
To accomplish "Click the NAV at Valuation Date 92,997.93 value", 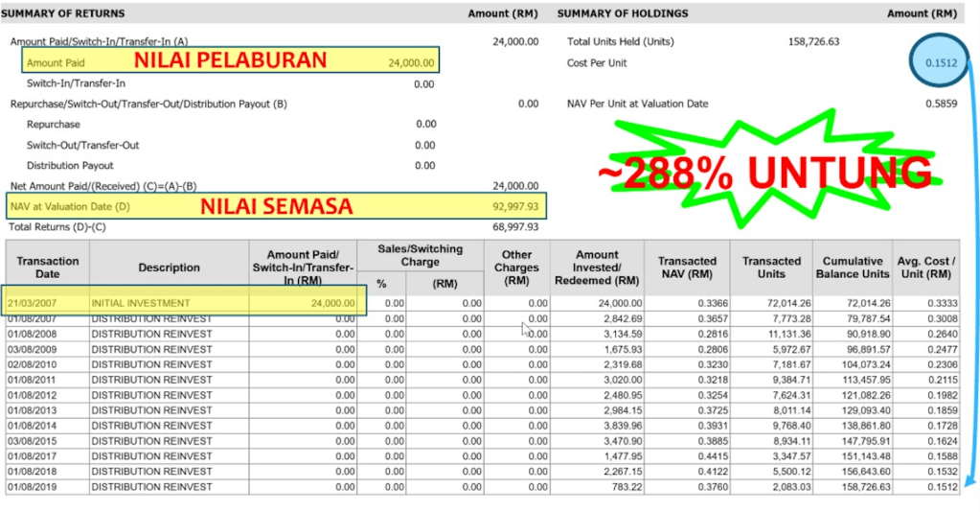I will 515,206.
